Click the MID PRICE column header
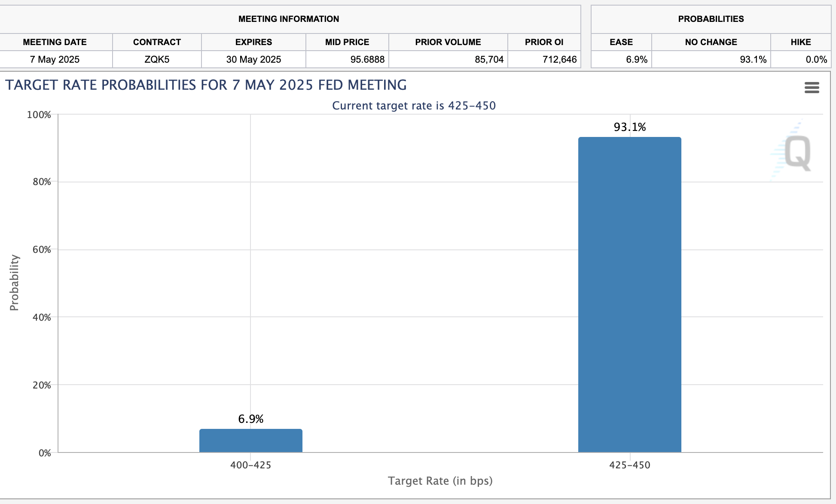This screenshot has height=504, width=836. pyautogui.click(x=347, y=42)
